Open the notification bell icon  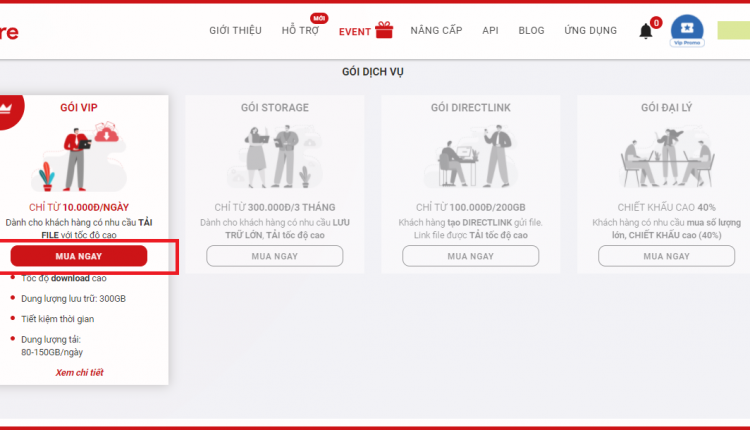pyautogui.click(x=646, y=31)
